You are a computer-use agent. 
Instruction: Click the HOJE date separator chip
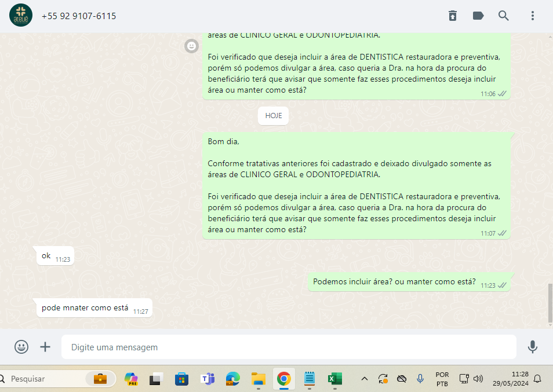274,116
